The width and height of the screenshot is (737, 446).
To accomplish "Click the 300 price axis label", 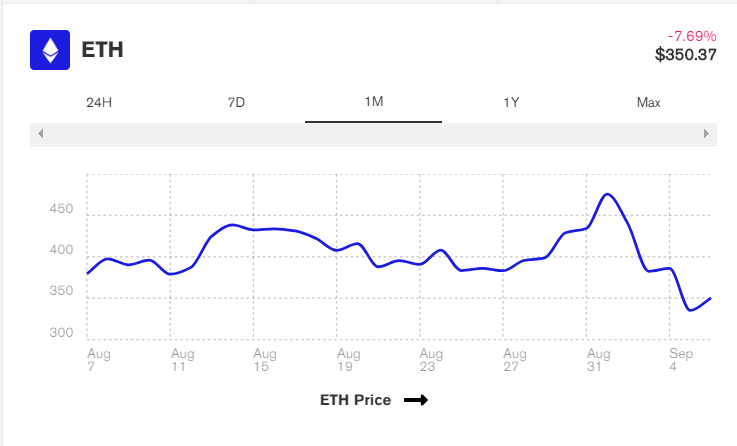I will 61,333.
